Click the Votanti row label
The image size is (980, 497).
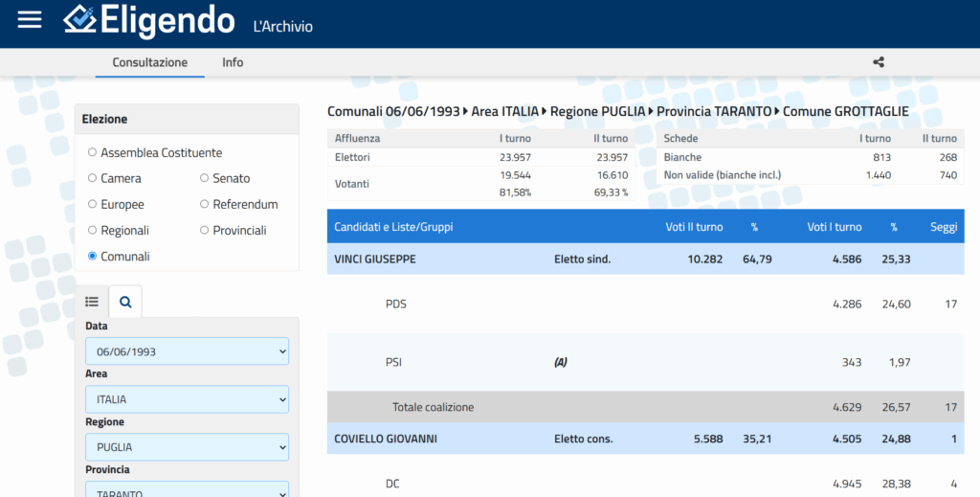pyautogui.click(x=352, y=184)
